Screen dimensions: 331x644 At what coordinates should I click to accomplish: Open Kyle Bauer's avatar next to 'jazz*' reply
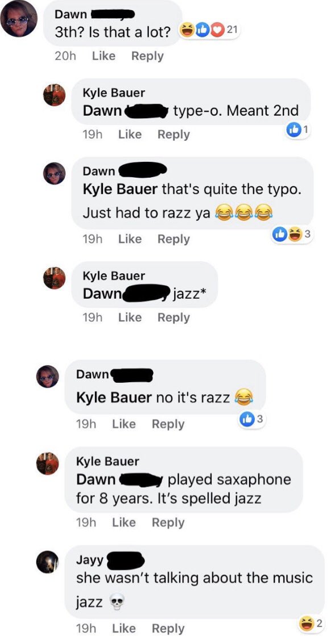click(x=55, y=278)
